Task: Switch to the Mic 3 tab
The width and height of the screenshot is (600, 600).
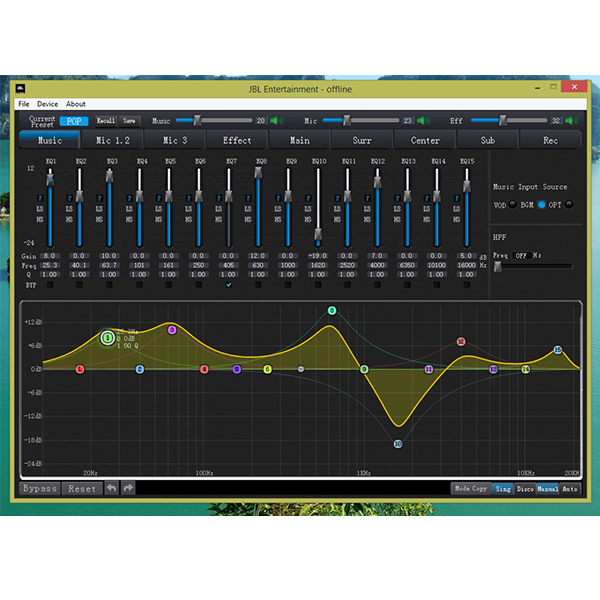Action: (x=175, y=141)
